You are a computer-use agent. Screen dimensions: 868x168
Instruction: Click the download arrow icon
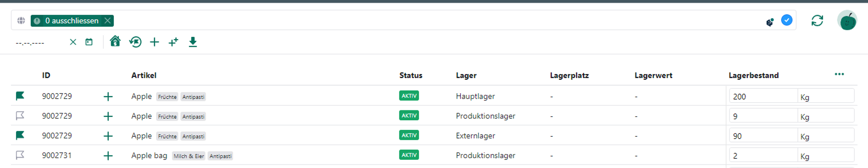click(x=193, y=42)
